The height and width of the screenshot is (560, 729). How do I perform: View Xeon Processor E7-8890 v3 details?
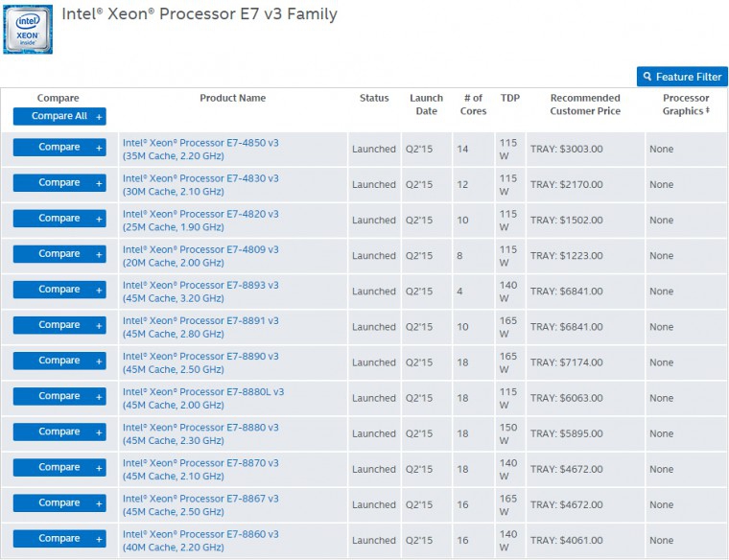click(x=200, y=362)
